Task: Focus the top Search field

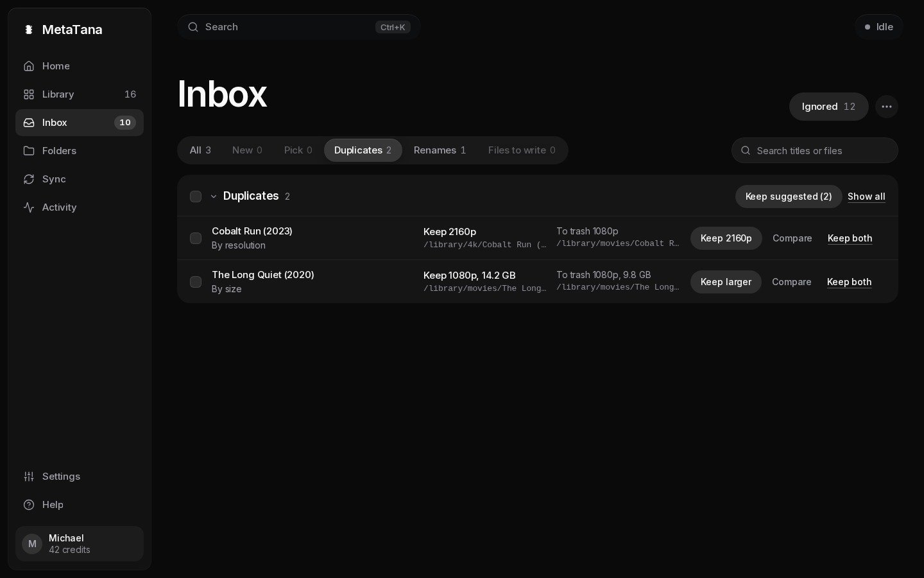Action: [x=299, y=27]
